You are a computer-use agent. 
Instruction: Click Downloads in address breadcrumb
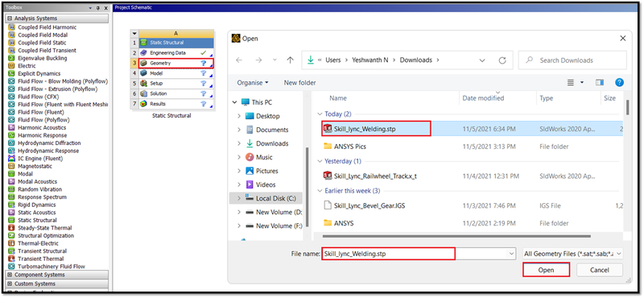(415, 60)
